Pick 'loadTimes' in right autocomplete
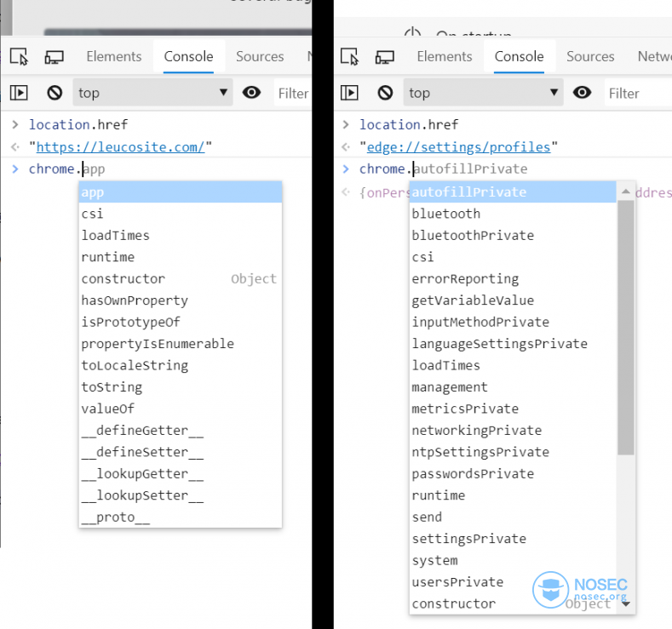 (513, 365)
